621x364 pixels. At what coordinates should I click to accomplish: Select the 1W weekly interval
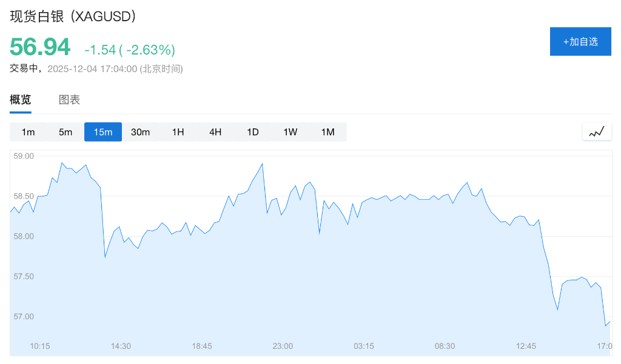pos(290,132)
